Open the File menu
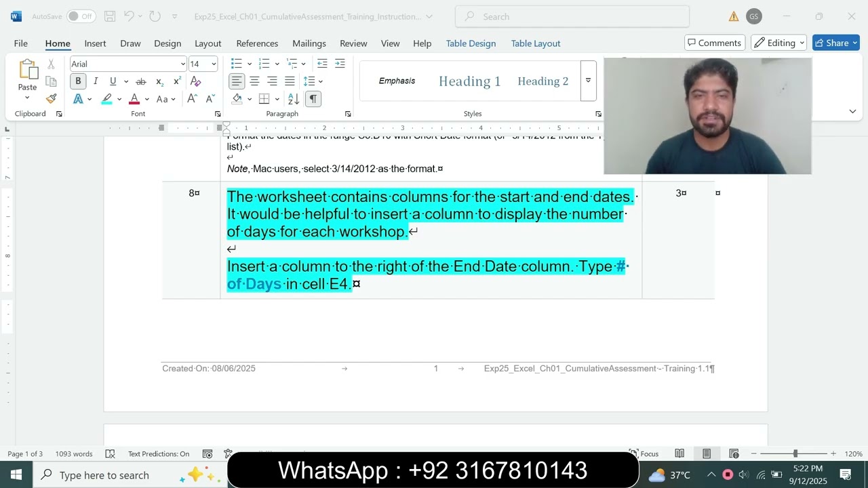 point(21,43)
